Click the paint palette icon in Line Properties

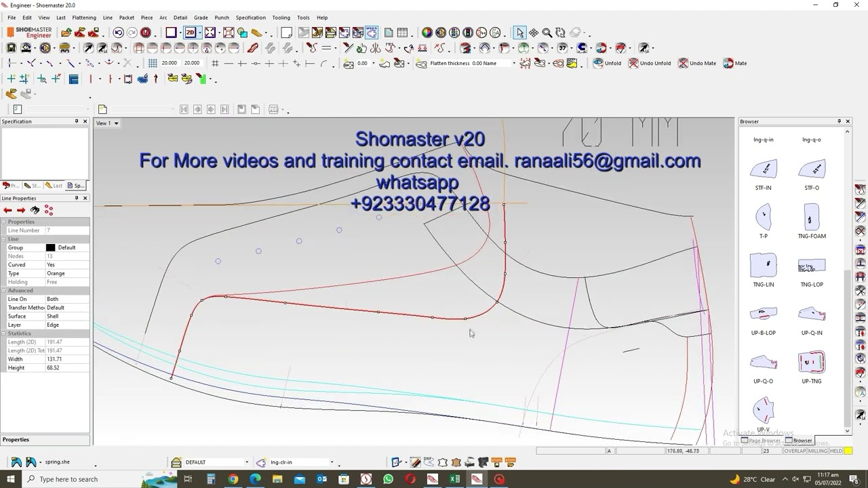coord(48,210)
